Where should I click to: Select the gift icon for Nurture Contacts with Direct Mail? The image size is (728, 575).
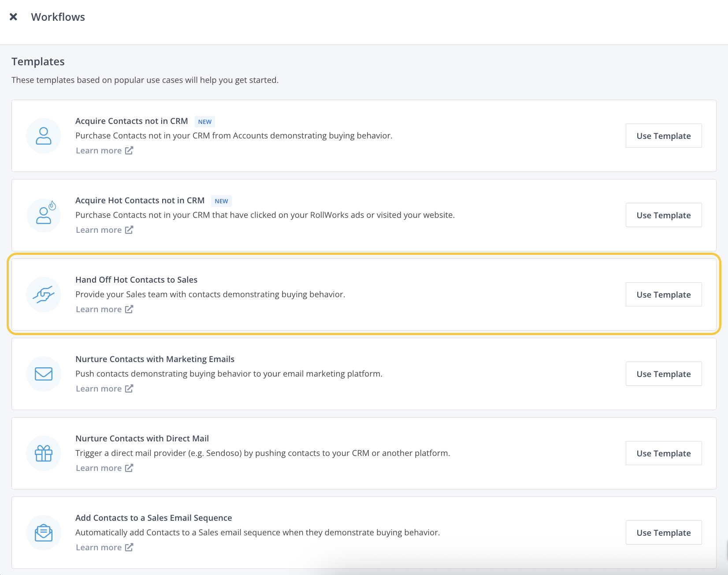pyautogui.click(x=44, y=453)
